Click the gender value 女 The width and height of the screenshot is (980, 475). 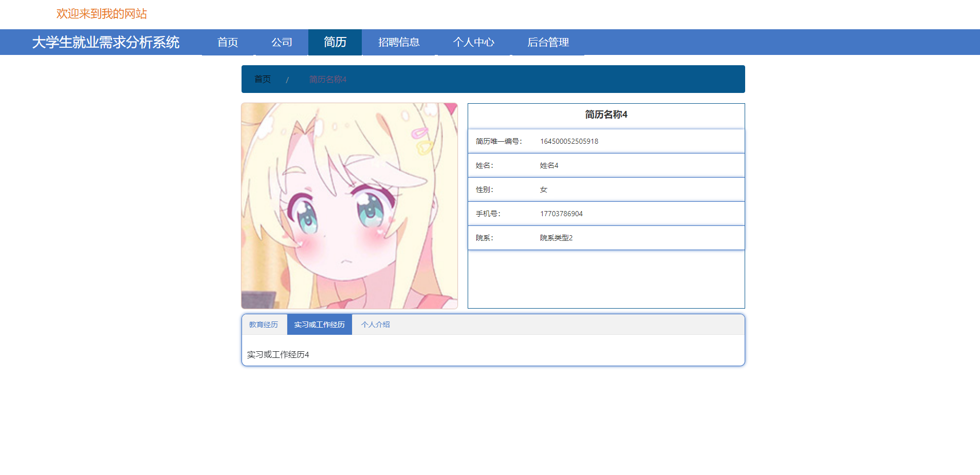pos(544,189)
